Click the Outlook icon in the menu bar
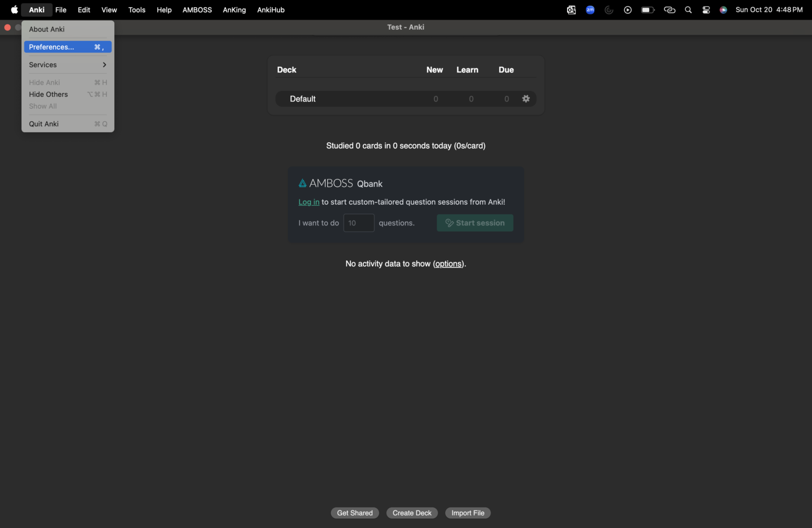The image size is (812, 528). coord(571,10)
